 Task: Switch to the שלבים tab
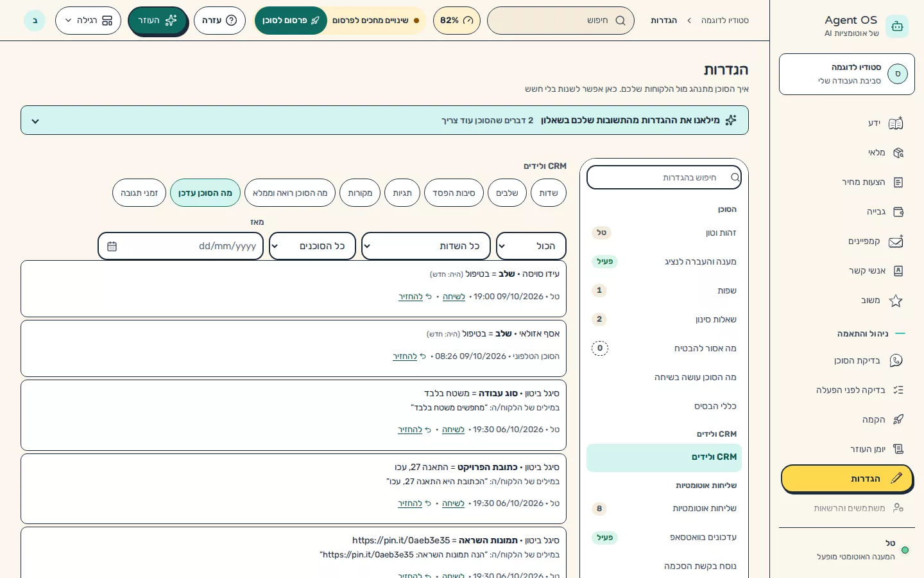click(x=507, y=193)
